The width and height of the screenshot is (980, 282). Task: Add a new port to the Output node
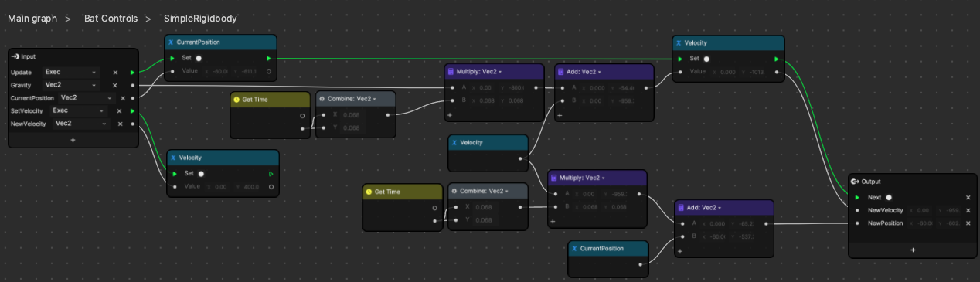pos(913,250)
